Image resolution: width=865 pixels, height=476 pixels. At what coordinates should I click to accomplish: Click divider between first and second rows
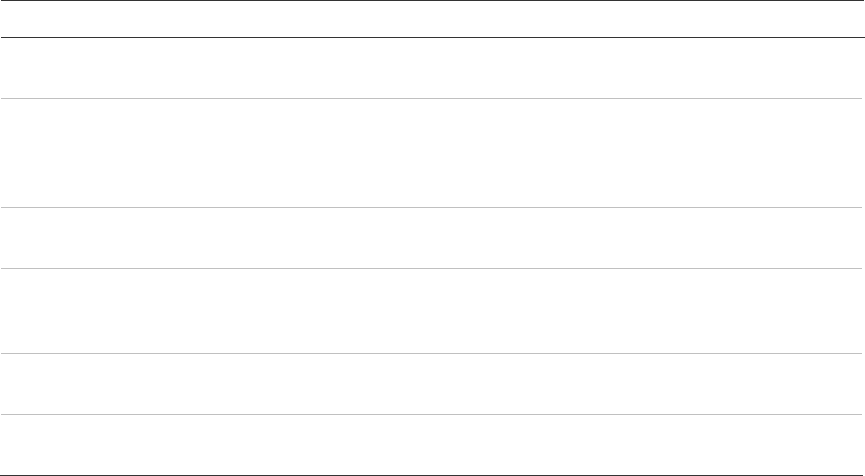pos(430,98)
